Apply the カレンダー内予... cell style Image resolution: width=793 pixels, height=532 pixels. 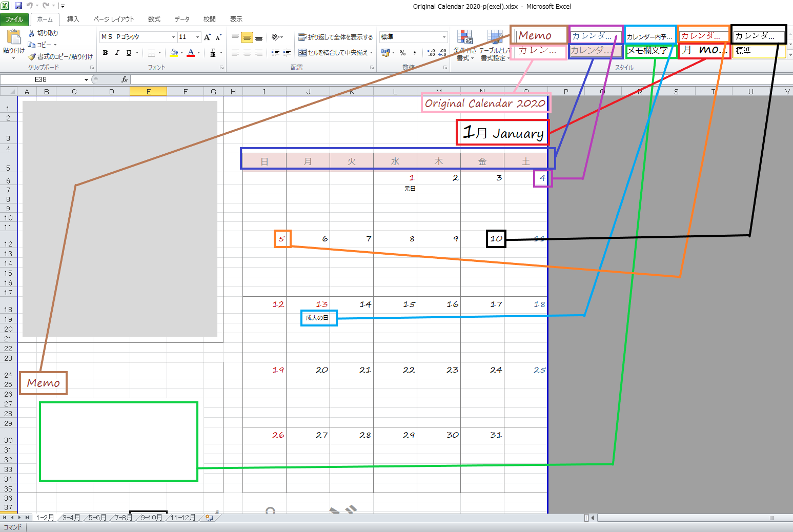650,36
